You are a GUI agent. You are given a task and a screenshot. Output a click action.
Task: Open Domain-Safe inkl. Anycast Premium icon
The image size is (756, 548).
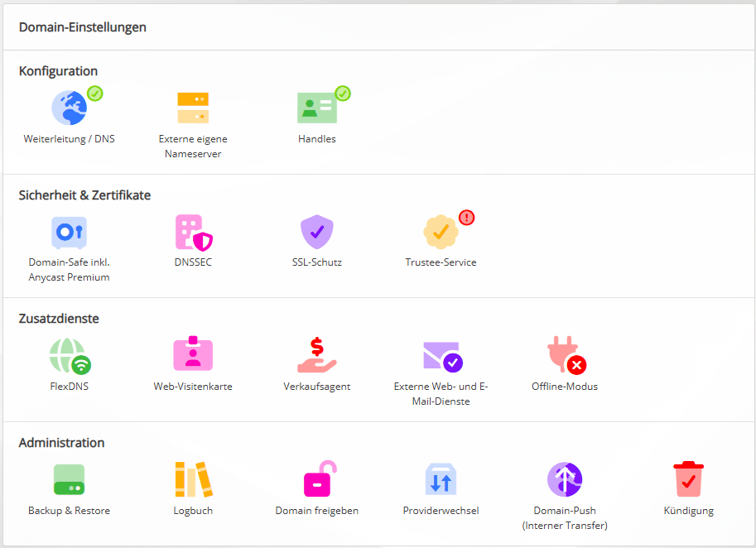pos(69,232)
